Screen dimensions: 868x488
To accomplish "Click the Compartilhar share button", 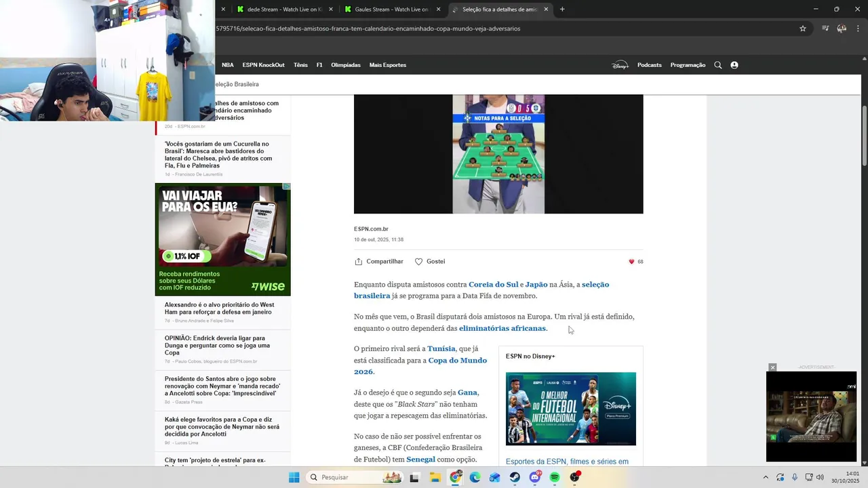I will 379,262.
